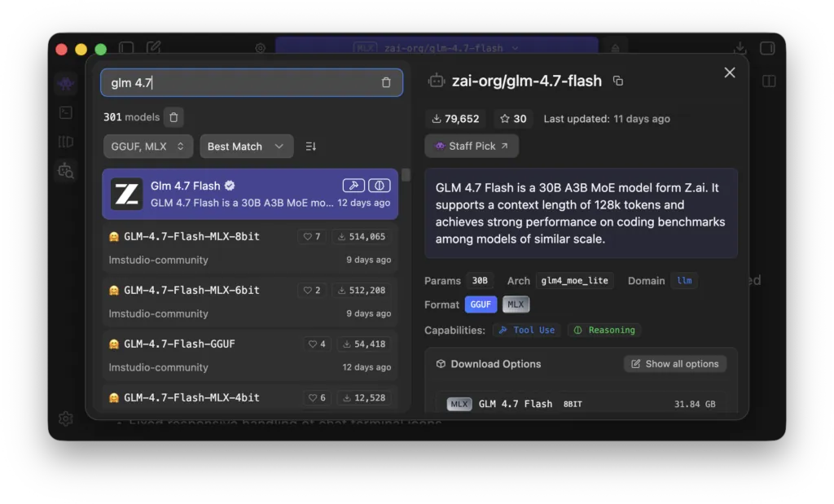Open the Developer terminal icon in sidebar
This screenshot has width=834, height=504.
tap(66, 112)
